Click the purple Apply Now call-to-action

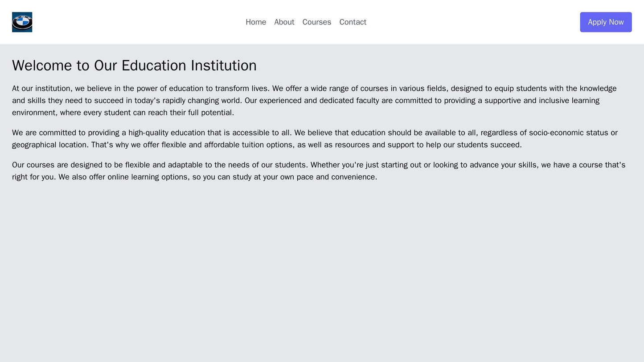(605, 22)
